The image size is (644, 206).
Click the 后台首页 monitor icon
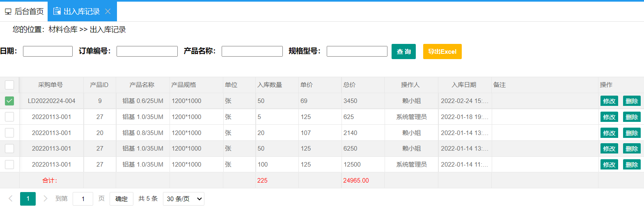point(8,11)
